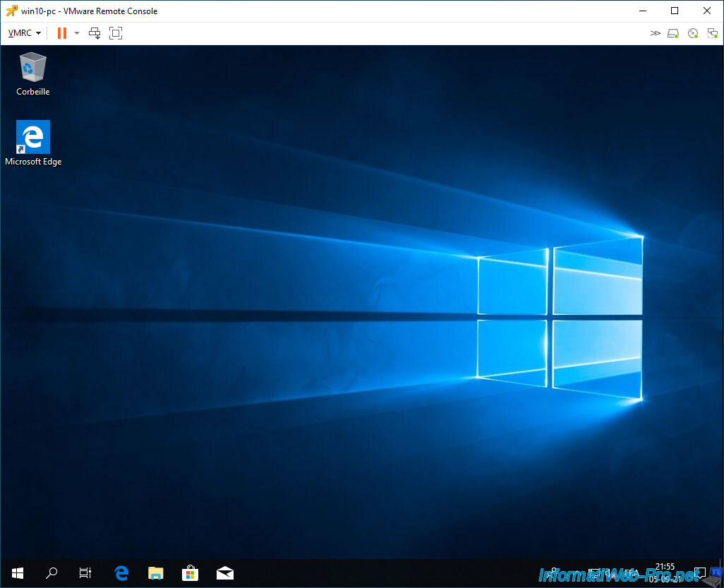Open the network adapter device icon
Image resolution: width=724 pixels, height=588 pixels.
coord(713,33)
